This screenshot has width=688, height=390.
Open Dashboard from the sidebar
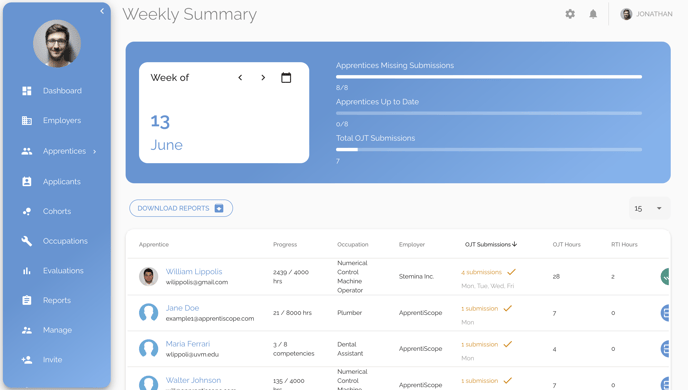tap(62, 91)
